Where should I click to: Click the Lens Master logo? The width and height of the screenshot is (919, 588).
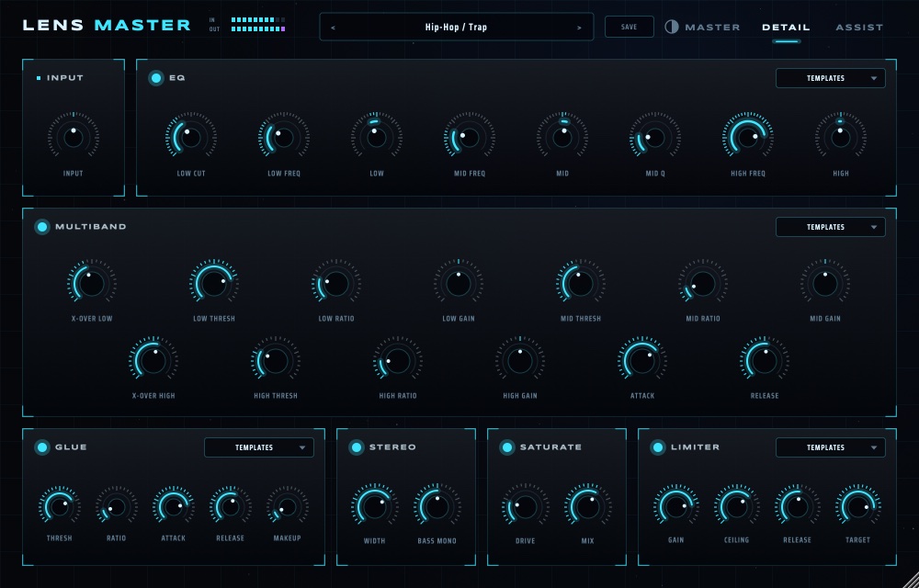(107, 25)
